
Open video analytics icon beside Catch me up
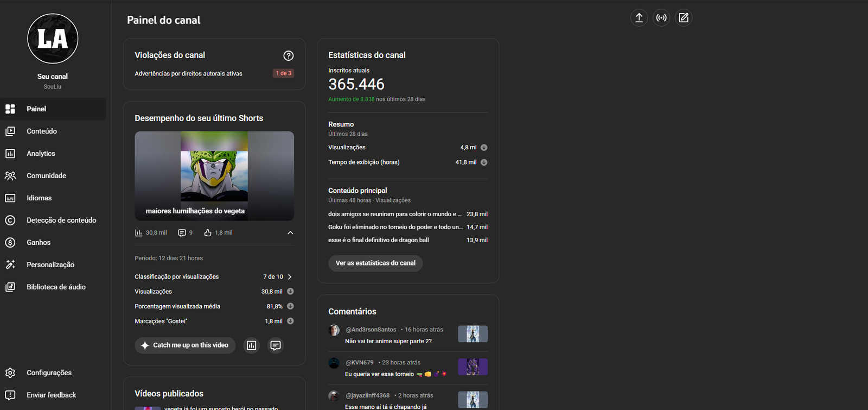pos(252,345)
